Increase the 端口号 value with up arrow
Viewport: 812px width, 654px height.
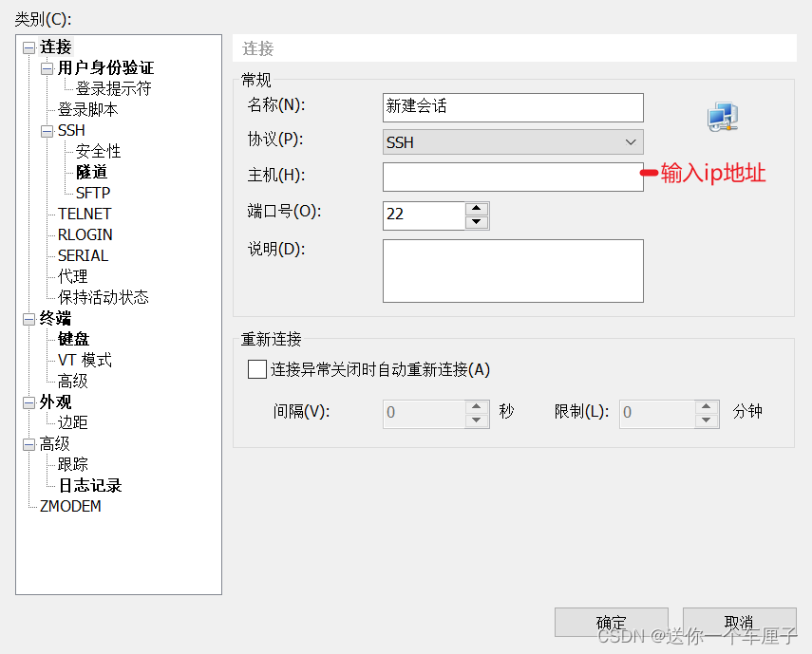coord(477,209)
